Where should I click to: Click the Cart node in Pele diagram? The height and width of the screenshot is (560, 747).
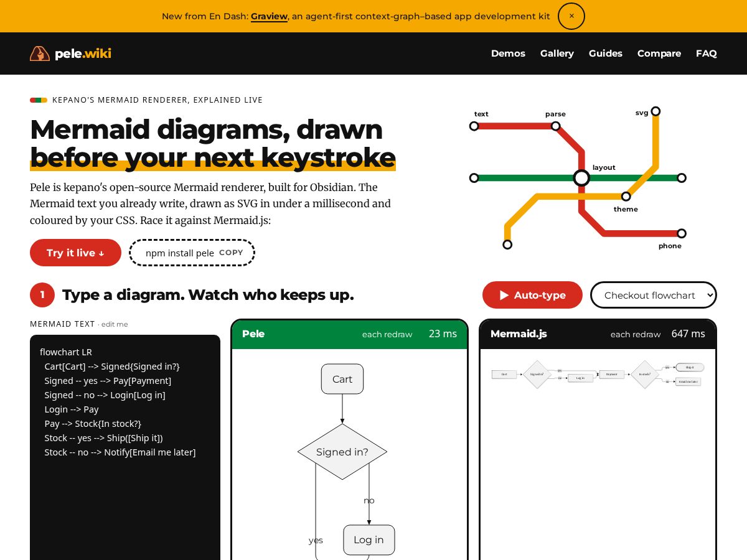click(x=342, y=379)
